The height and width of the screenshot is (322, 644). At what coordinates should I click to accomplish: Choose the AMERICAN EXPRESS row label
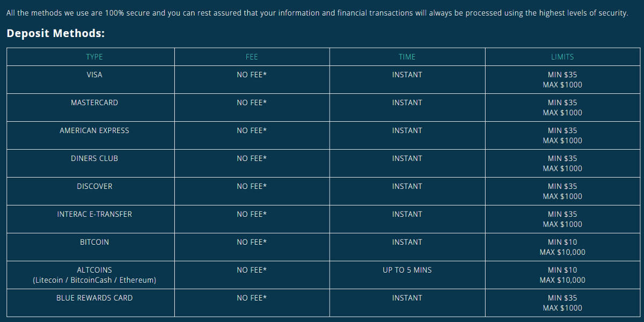94,131
